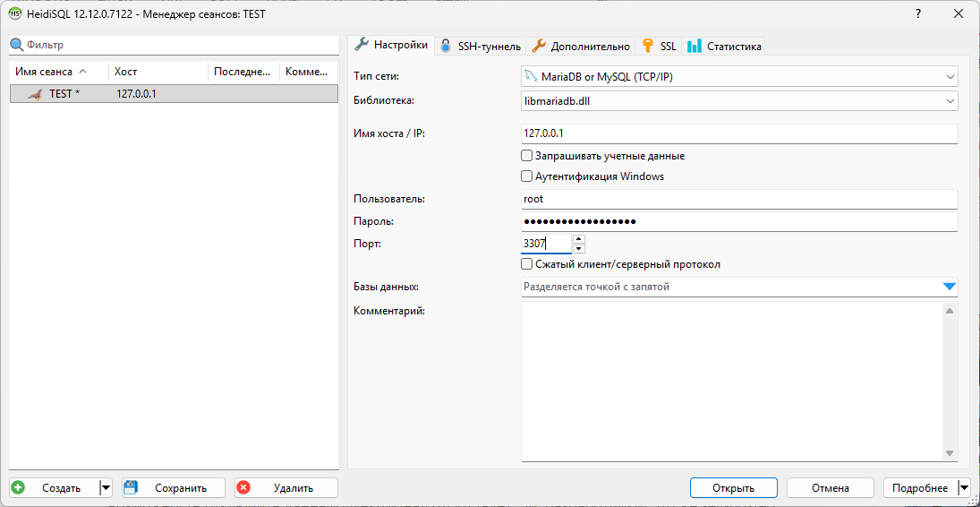Click the Отмена button
Image resolution: width=980 pixels, height=507 pixels.
click(x=830, y=487)
